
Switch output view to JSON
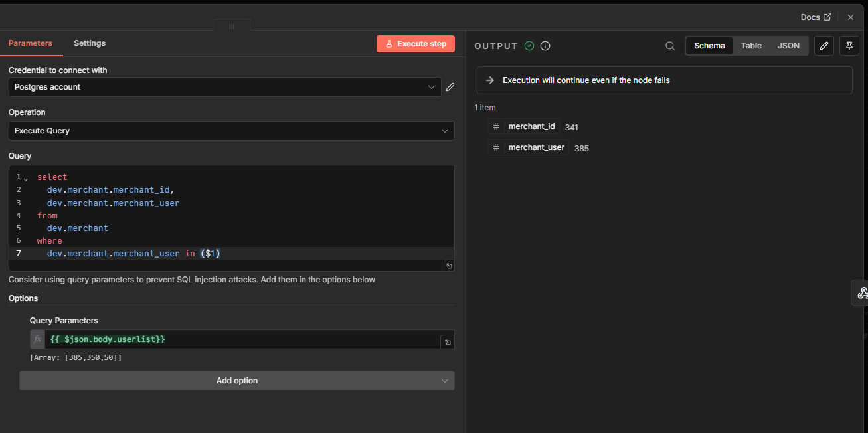788,46
